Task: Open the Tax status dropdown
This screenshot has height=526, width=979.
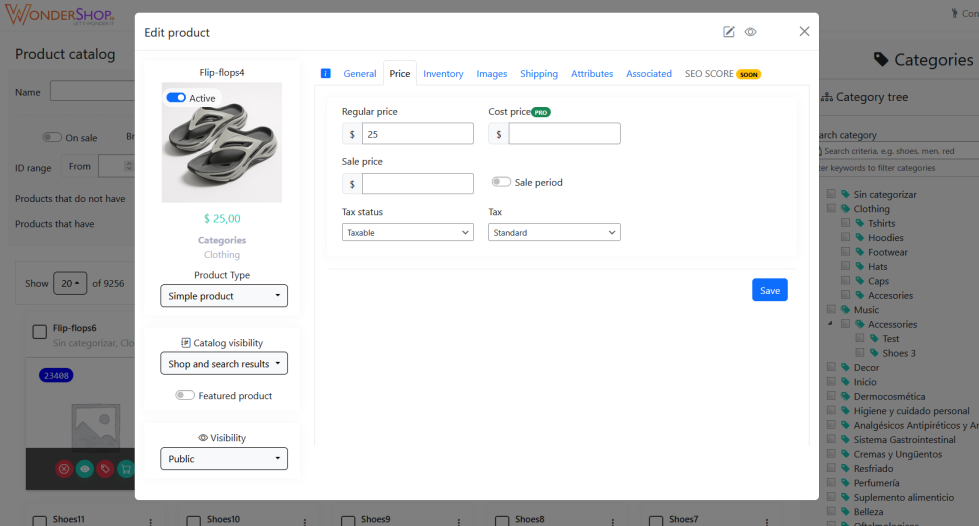Action: [x=408, y=232]
